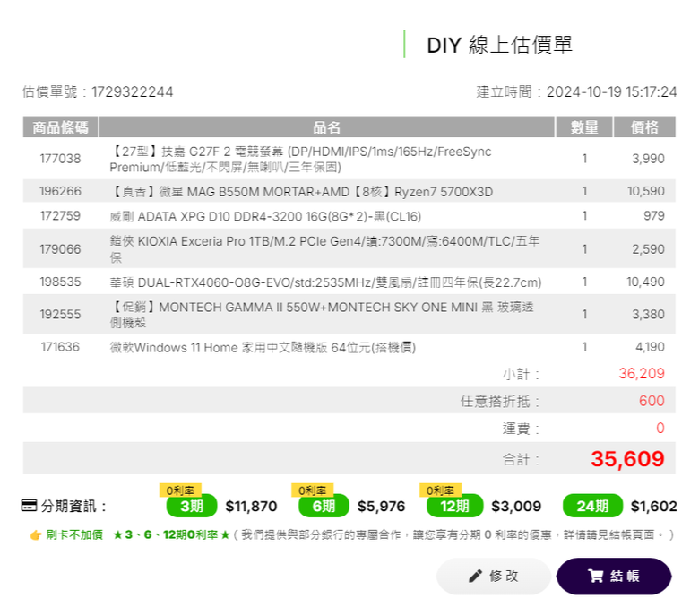Click the 合計 label
This screenshot has width=699, height=616.
(521, 459)
